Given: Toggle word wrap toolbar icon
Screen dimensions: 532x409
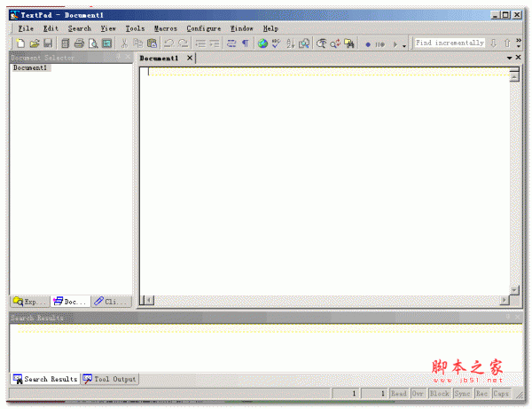Looking at the screenshot, I should pos(231,43).
